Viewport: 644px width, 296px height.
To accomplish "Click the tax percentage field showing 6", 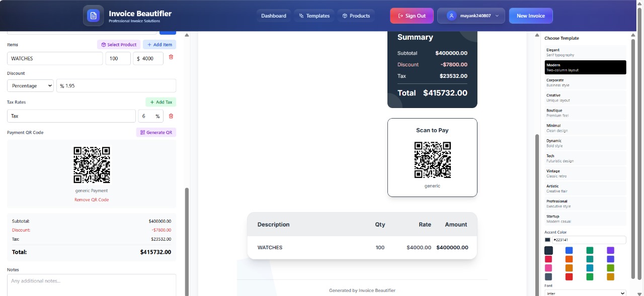I will [x=151, y=116].
